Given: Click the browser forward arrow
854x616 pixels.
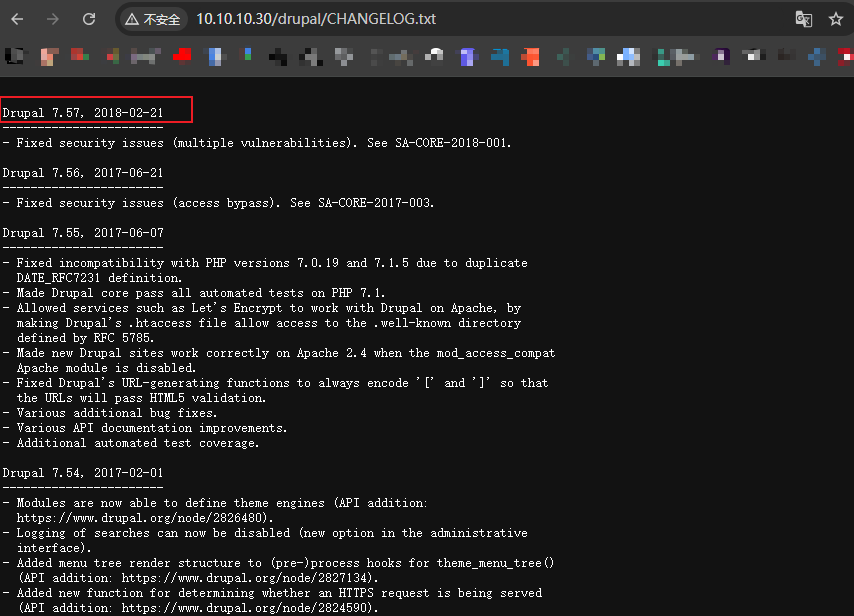Looking at the screenshot, I should (x=53, y=20).
